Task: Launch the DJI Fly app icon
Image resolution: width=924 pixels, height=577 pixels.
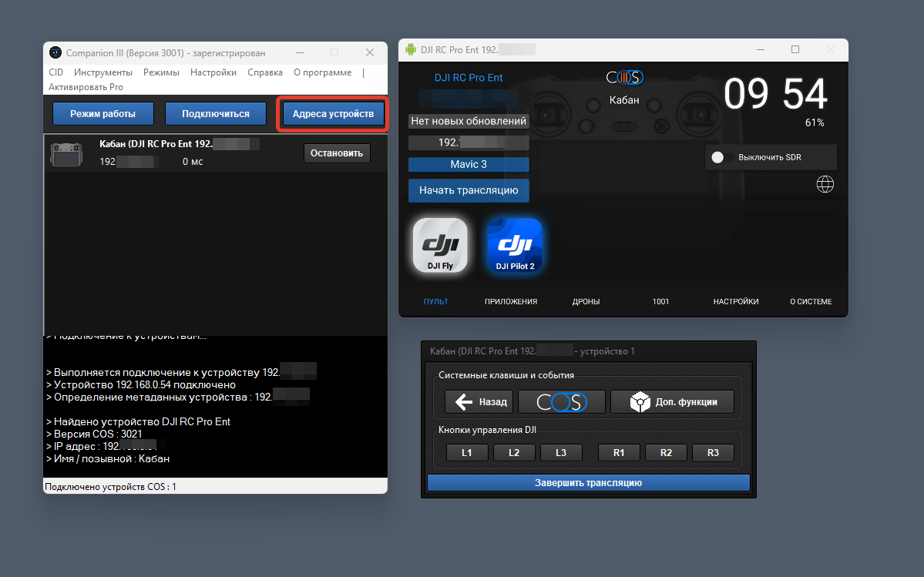Action: click(440, 246)
